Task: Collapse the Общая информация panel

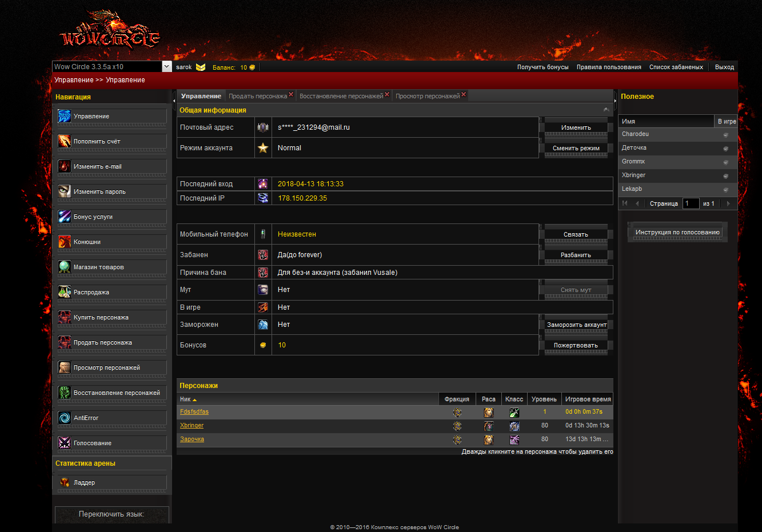Action: [x=606, y=110]
